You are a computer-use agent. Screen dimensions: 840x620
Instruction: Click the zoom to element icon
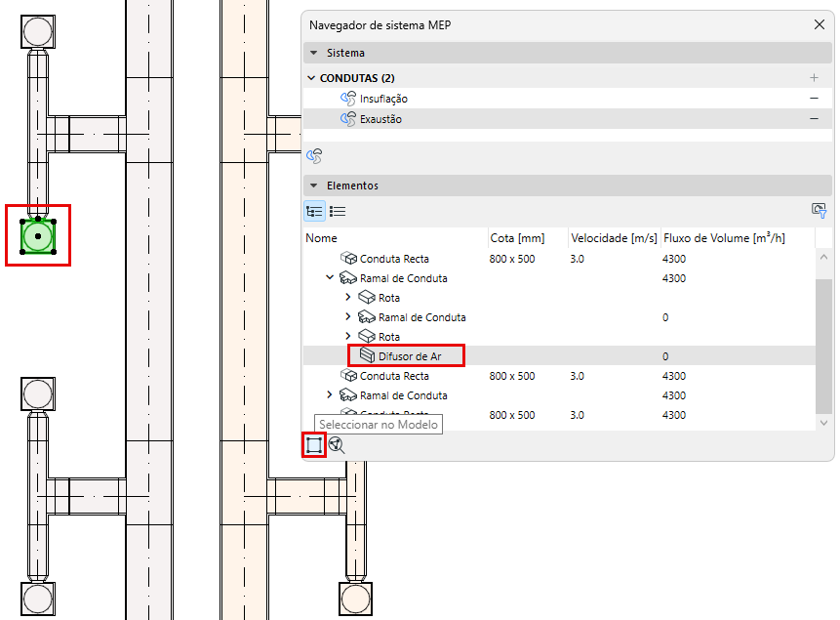(x=337, y=445)
